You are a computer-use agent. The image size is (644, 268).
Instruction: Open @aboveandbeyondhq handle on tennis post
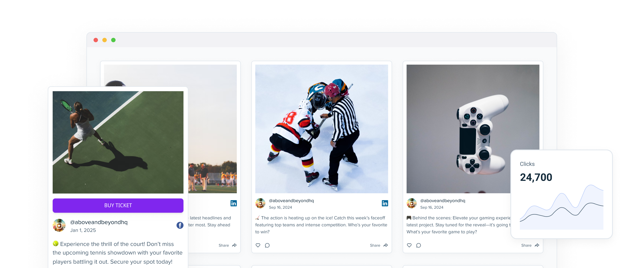(99, 222)
